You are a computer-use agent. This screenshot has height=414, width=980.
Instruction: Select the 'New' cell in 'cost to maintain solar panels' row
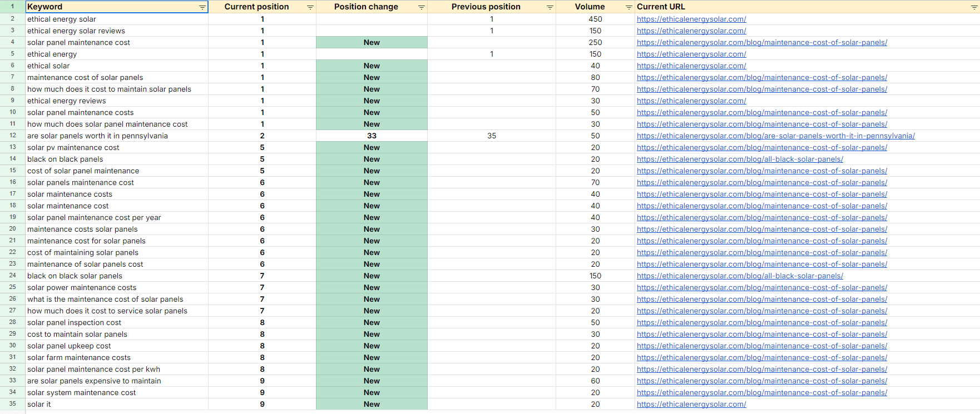click(372, 334)
